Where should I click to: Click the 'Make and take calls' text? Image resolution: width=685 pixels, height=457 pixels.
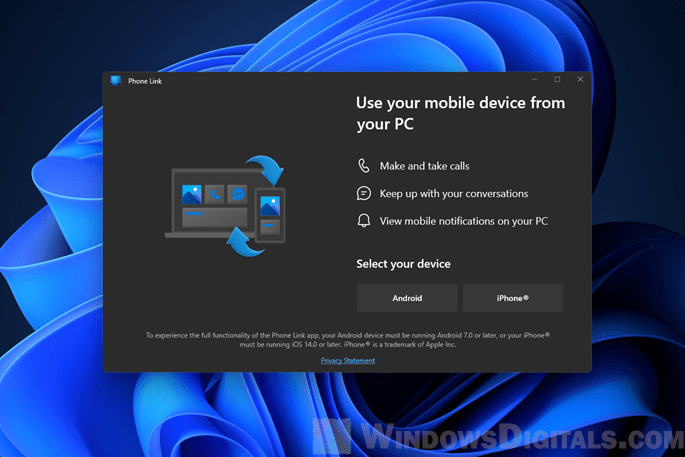click(424, 166)
